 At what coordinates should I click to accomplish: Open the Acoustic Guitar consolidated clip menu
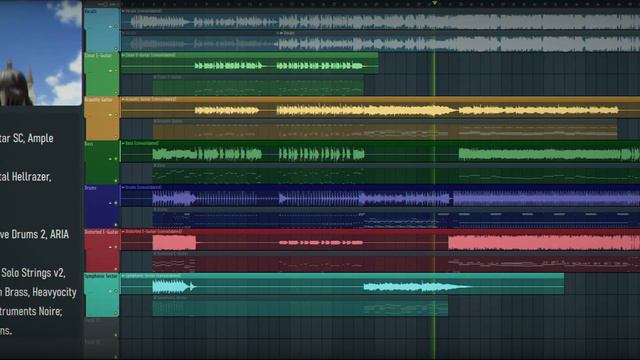click(x=123, y=99)
